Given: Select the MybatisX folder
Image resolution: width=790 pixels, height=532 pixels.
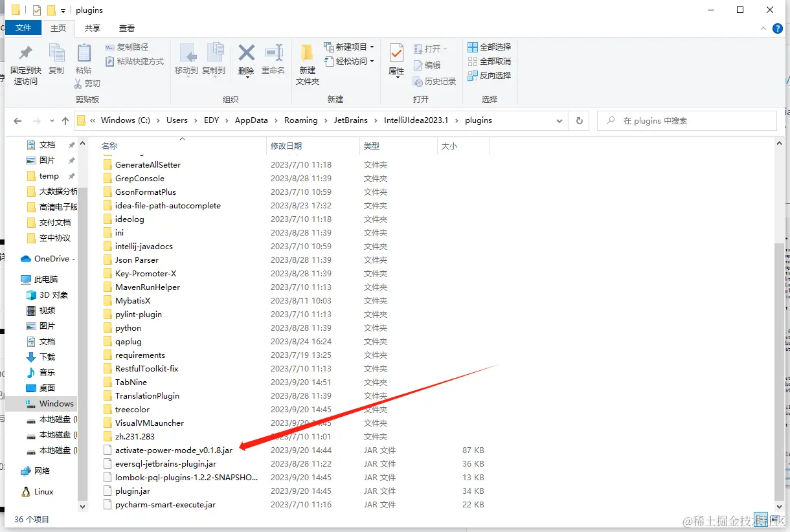Looking at the screenshot, I should 133,300.
